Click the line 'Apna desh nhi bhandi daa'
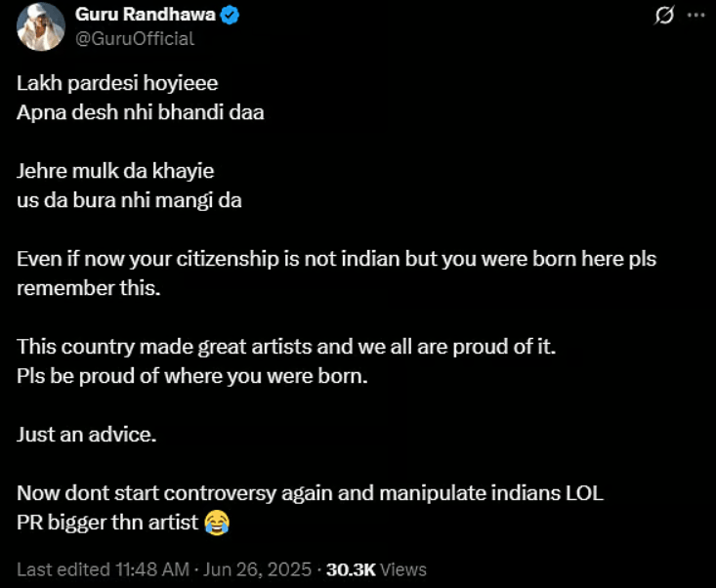 pyautogui.click(x=141, y=112)
